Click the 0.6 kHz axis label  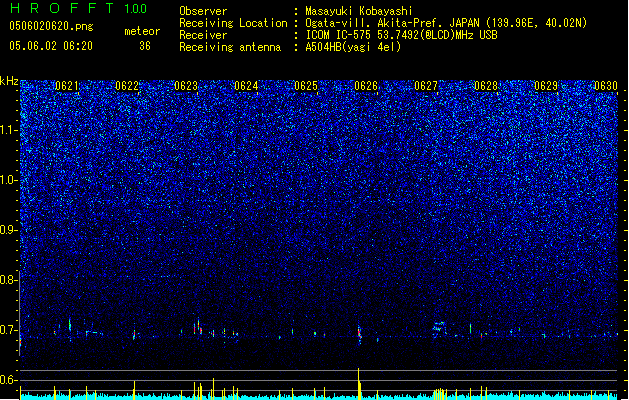(9, 380)
